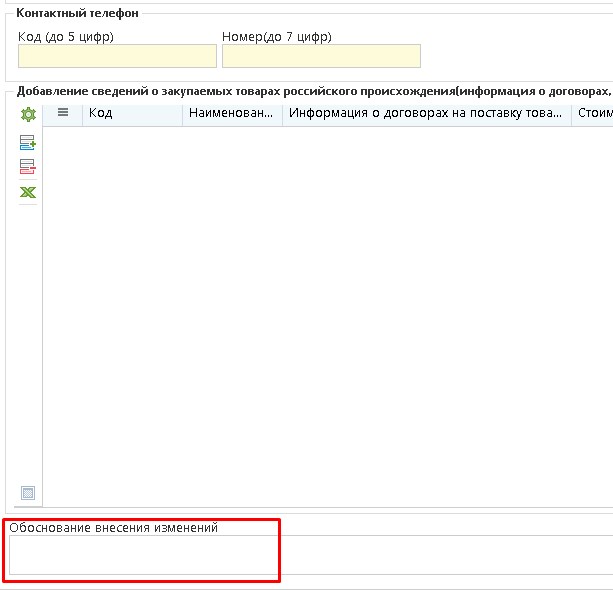
Task: Click the Наименован... column header
Action: coord(232,114)
